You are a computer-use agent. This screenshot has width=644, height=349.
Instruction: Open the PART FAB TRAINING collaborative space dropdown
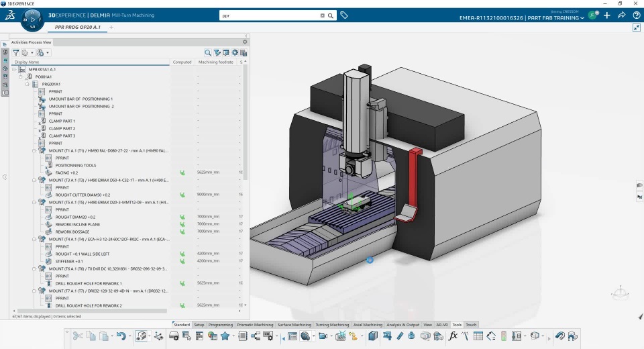(x=582, y=18)
